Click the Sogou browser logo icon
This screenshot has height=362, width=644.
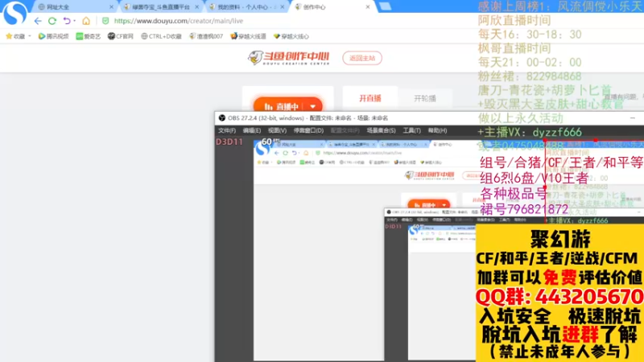pyautogui.click(x=14, y=13)
